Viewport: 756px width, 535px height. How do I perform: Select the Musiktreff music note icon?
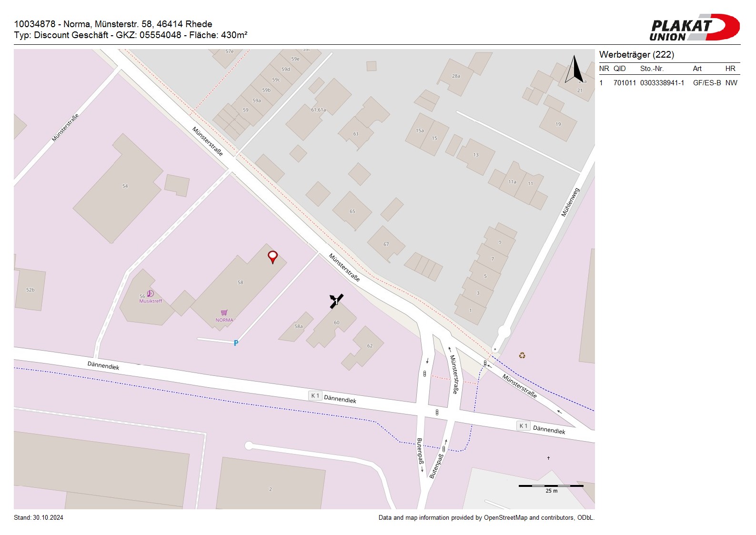point(150,293)
